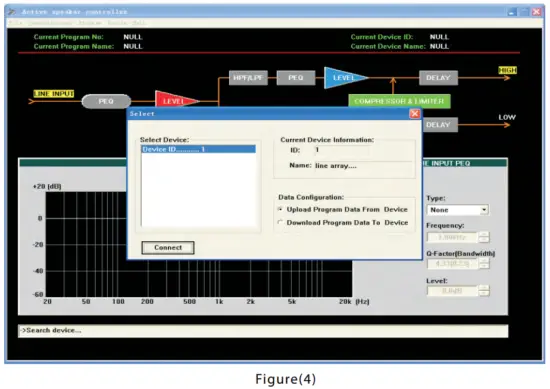Click the Frequency stepper arrows
This screenshot has width=550, height=389.
(484, 237)
